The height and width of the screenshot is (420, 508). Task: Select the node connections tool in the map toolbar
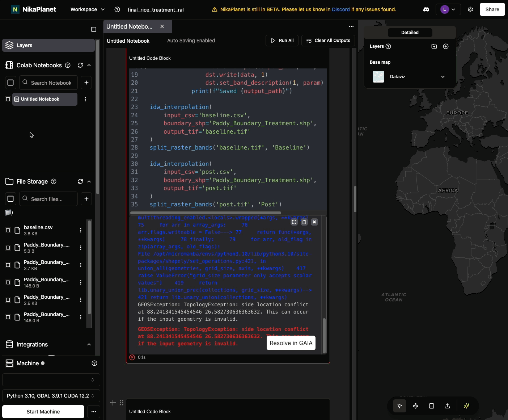[415, 406]
